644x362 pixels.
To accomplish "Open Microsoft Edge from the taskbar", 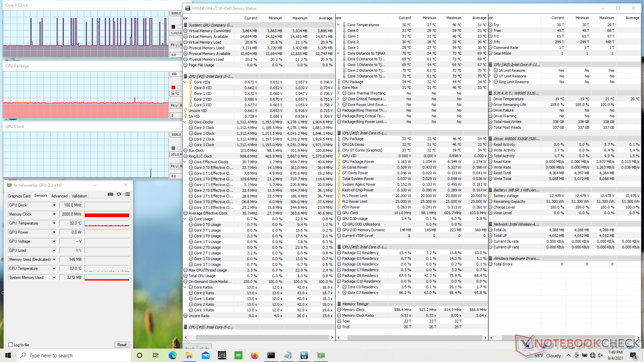I will coord(172,355).
